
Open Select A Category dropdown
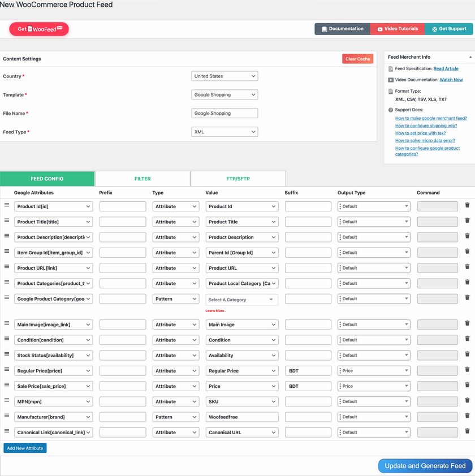click(242, 300)
